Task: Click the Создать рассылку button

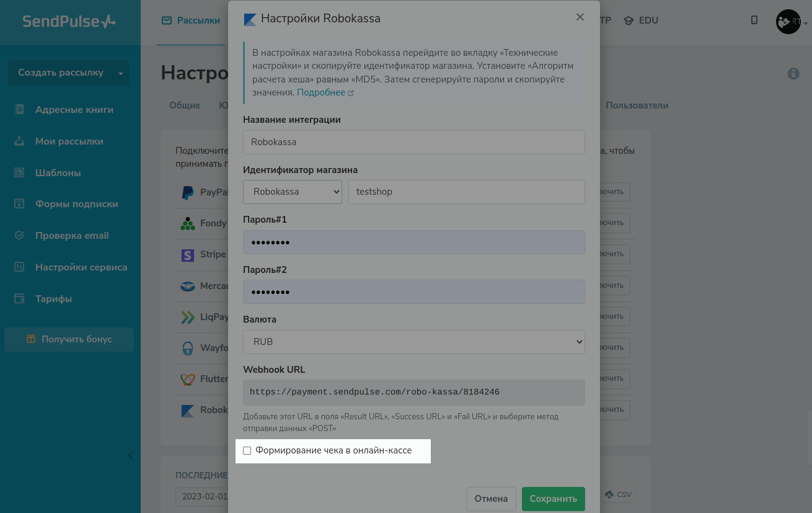Action: point(61,73)
